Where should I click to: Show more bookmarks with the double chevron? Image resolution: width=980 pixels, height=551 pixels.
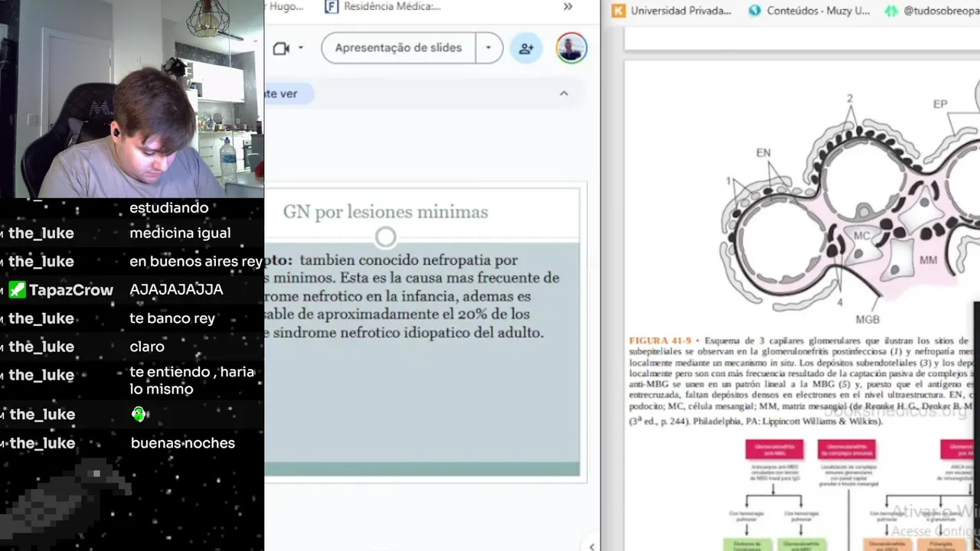(567, 7)
